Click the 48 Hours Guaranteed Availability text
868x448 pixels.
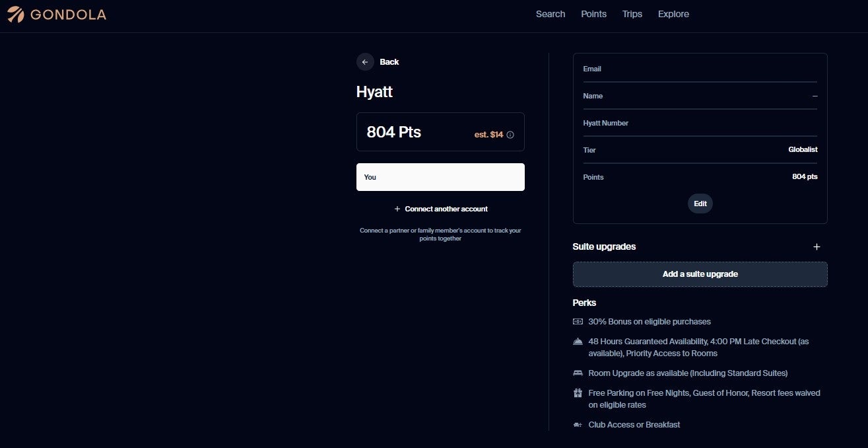coord(698,348)
